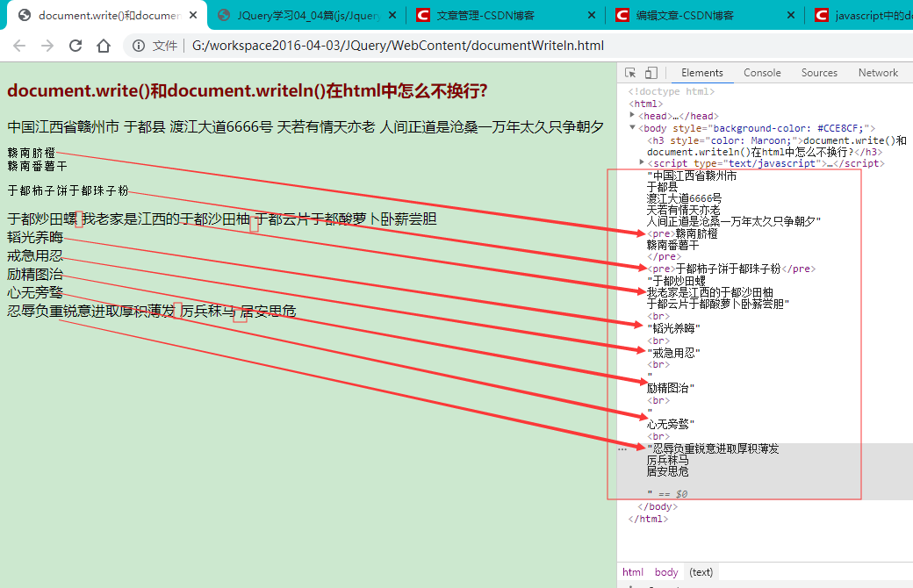Go back with the browser back arrow
The height and width of the screenshot is (588, 913).
click(x=19, y=46)
